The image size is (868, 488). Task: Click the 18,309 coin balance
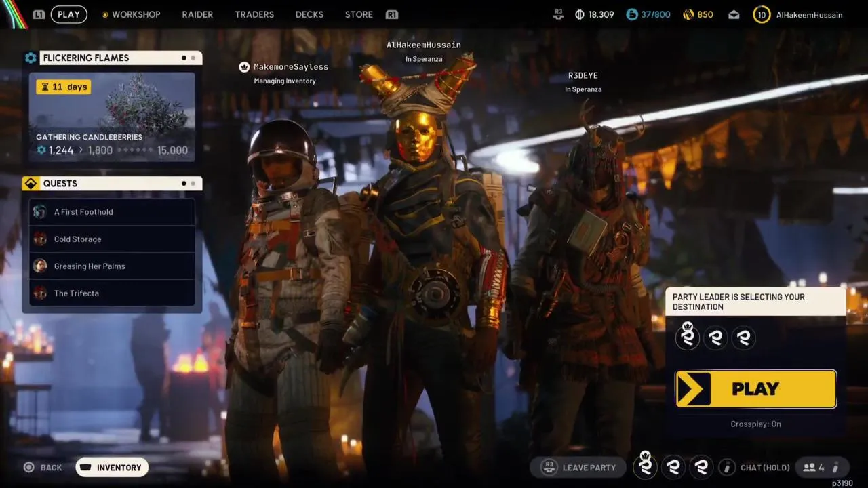[601, 14]
